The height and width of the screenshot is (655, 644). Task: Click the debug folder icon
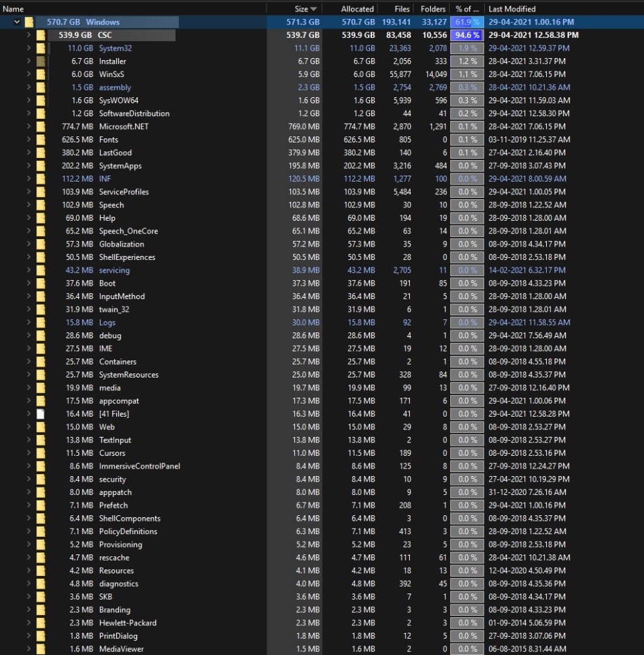(x=41, y=336)
